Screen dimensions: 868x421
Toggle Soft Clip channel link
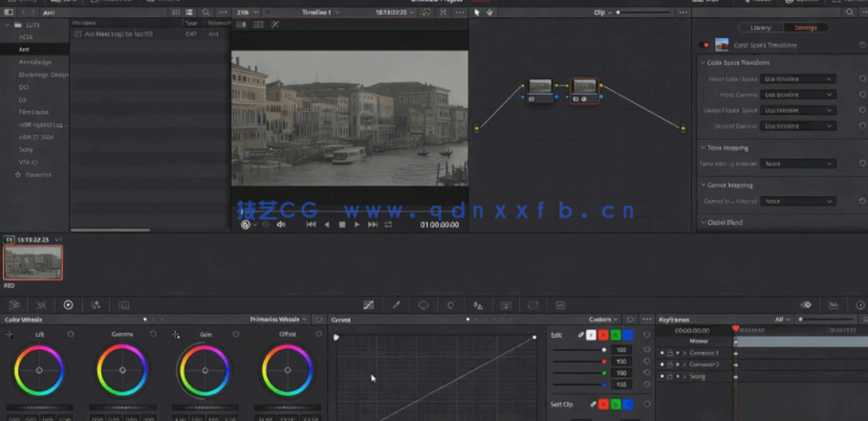[593, 405]
